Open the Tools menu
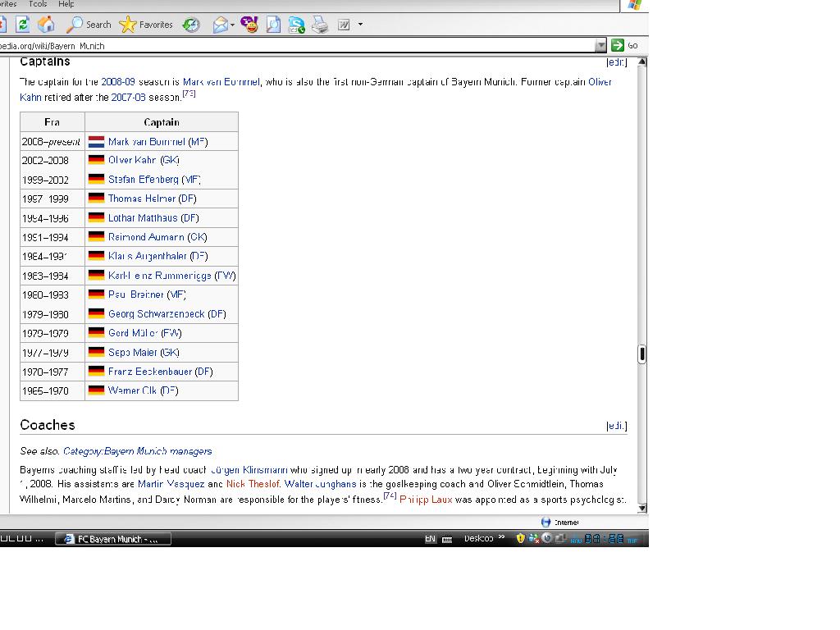The width and height of the screenshot is (840, 630). (x=38, y=4)
